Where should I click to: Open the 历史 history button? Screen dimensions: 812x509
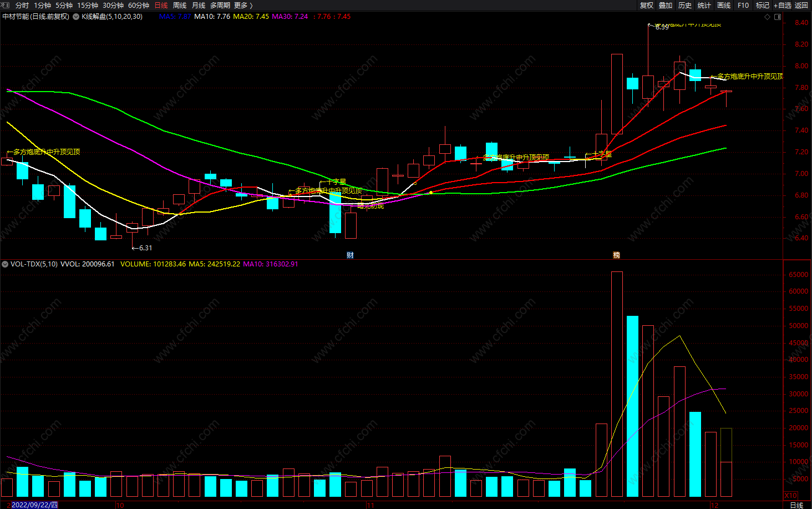(685, 6)
